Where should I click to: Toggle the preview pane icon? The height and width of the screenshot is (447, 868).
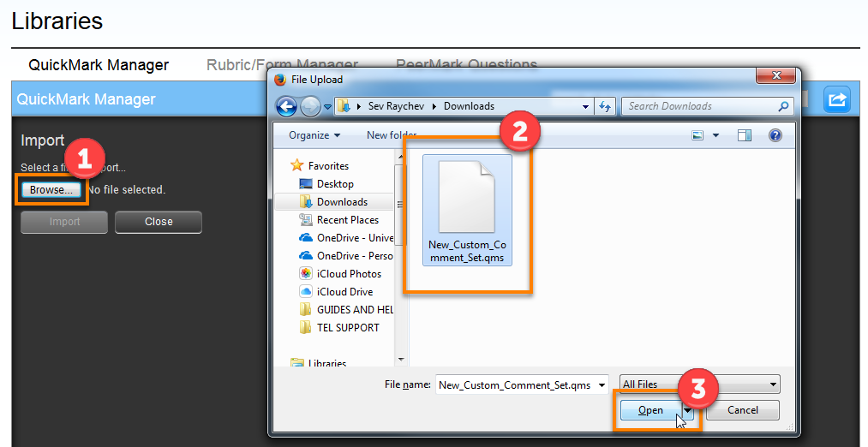click(x=745, y=135)
